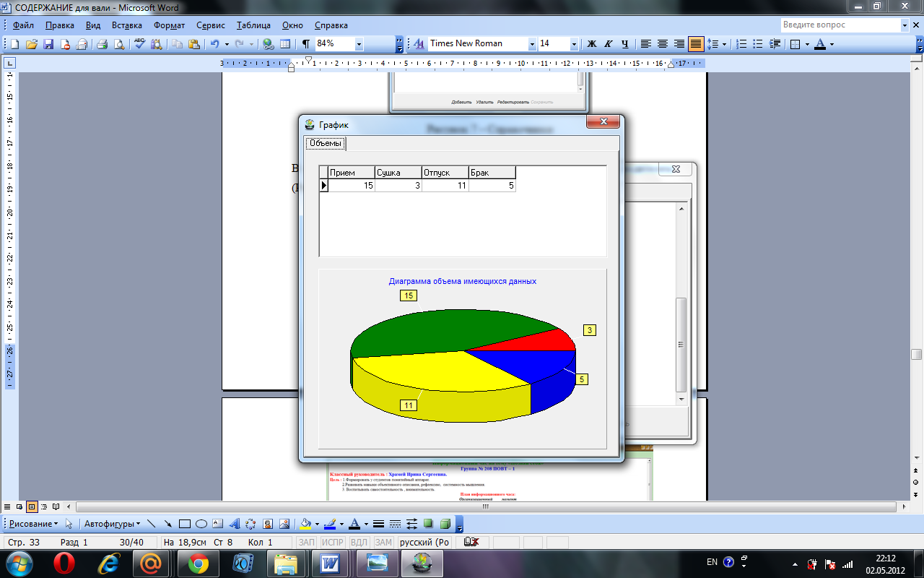This screenshot has width=924, height=578.
Task: Click the Print icon in the toolbar
Action: (102, 44)
